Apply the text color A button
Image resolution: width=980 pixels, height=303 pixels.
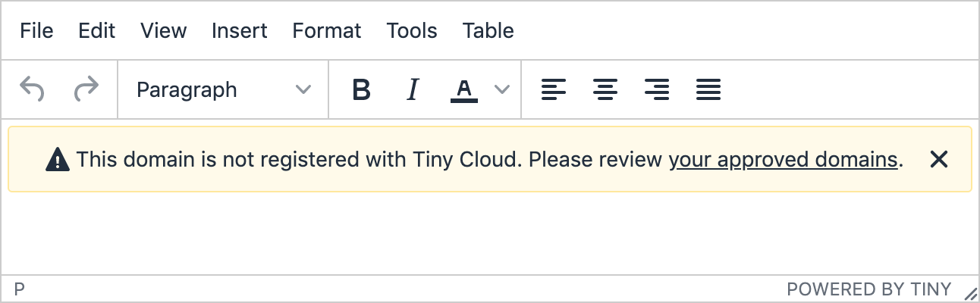point(464,89)
